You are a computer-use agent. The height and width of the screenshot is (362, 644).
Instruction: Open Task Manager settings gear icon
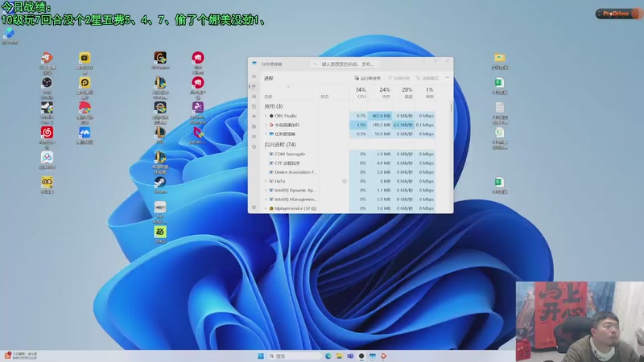pos(254,208)
